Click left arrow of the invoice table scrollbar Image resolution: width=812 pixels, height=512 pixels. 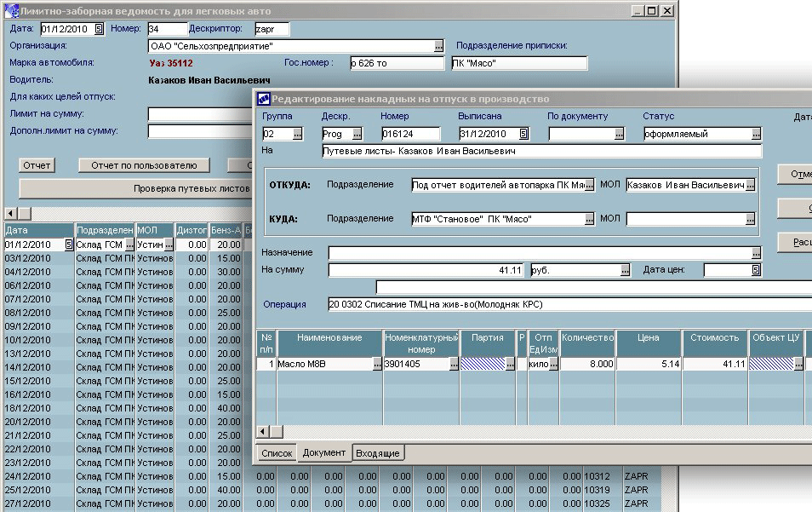(x=264, y=432)
